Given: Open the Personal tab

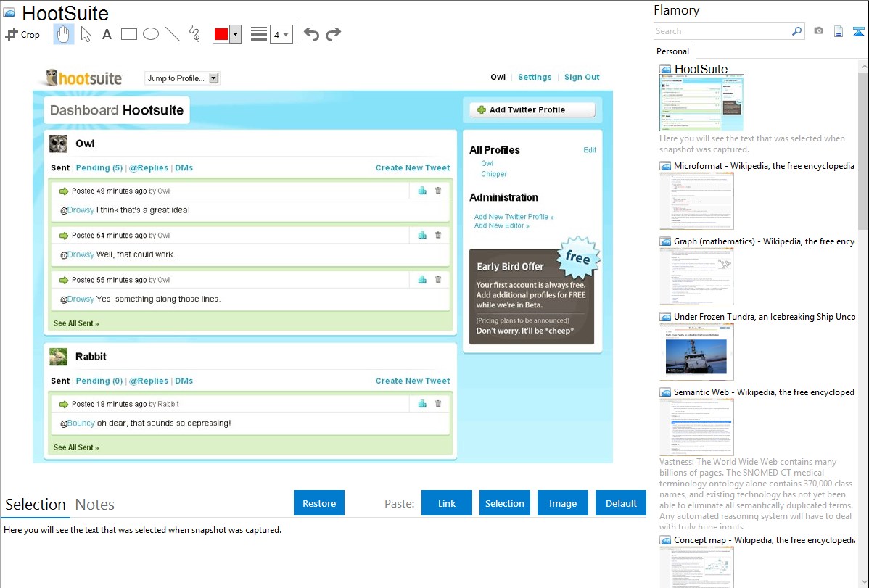Looking at the screenshot, I should 673,51.
